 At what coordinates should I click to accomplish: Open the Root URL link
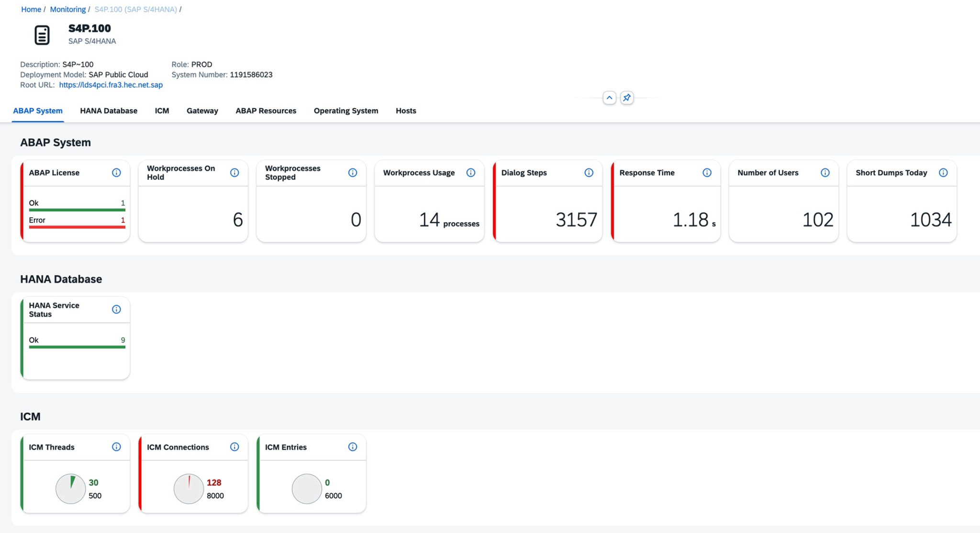[111, 85]
